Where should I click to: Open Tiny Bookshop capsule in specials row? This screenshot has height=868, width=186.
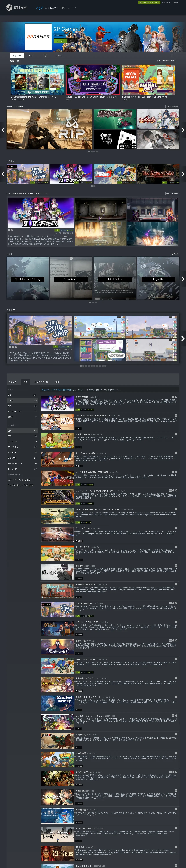28,174
